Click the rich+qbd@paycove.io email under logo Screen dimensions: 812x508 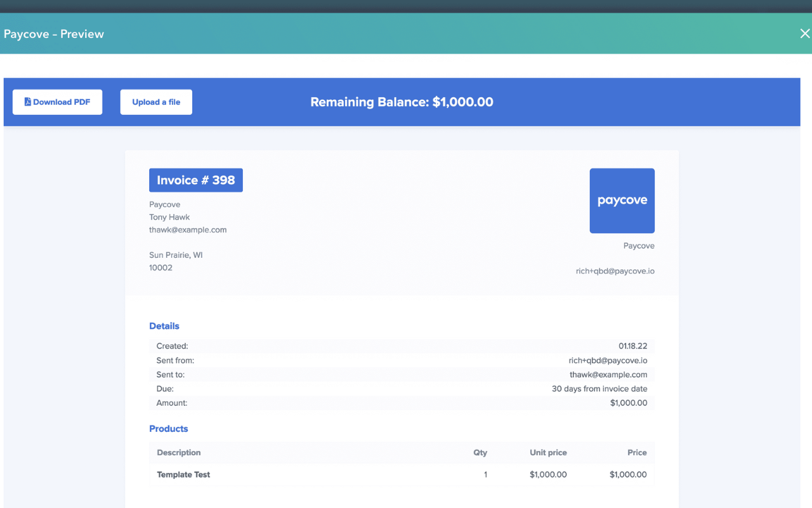(615, 271)
